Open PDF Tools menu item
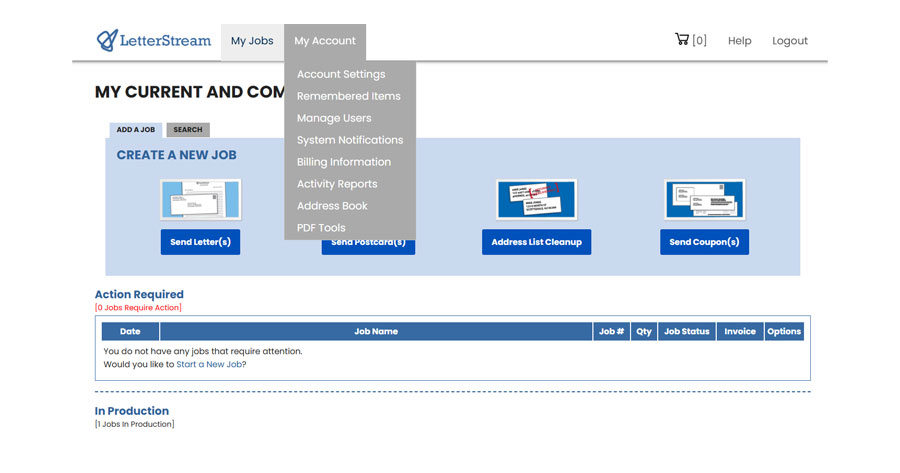This screenshot has width=900, height=473. (321, 228)
